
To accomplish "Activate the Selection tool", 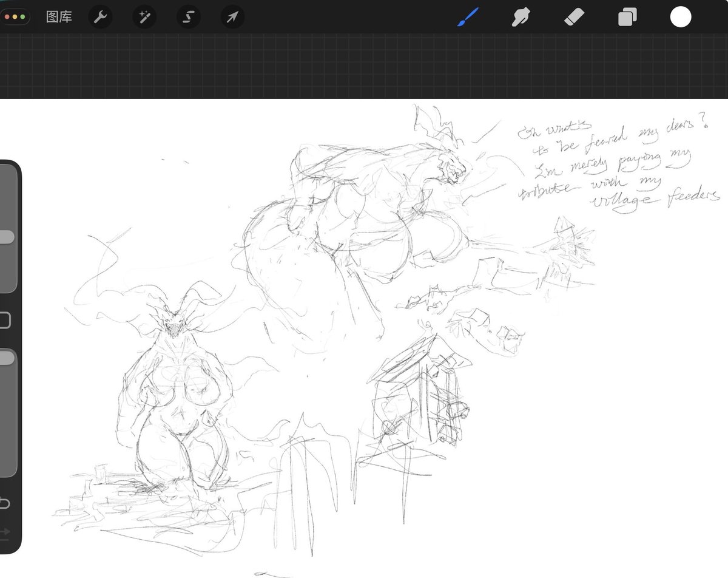I will [x=189, y=17].
